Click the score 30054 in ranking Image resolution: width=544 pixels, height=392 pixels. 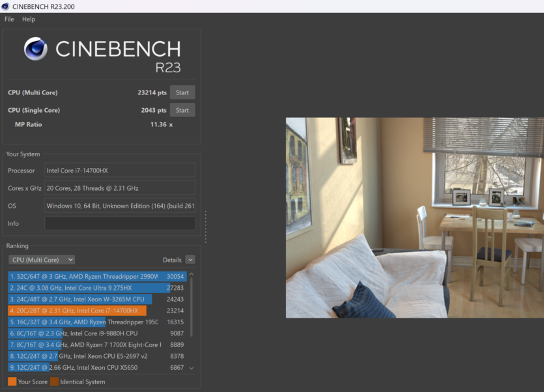coord(175,277)
